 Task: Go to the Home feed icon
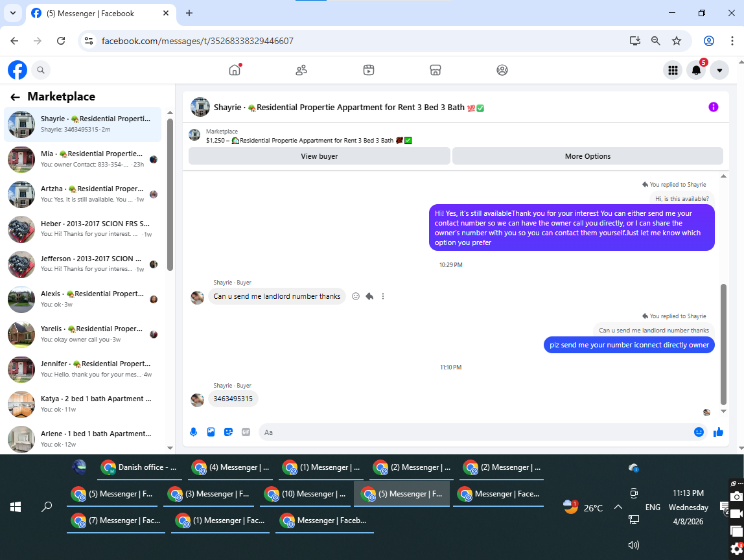[x=235, y=70]
